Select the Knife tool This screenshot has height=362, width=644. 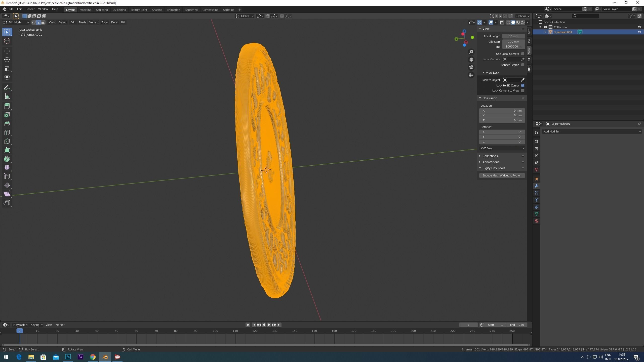click(7, 141)
